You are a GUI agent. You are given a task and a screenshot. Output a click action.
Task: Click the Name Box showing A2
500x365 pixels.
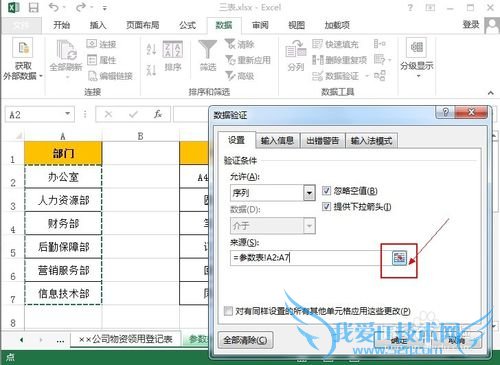point(35,115)
